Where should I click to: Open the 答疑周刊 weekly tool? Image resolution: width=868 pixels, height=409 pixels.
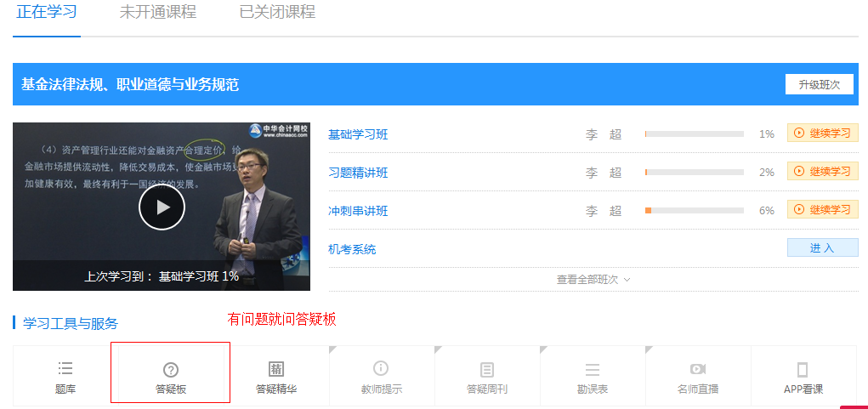[487, 377]
